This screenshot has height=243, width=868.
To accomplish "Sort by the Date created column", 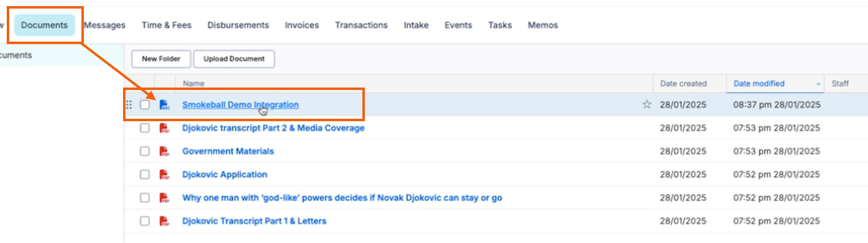I will click(x=683, y=84).
